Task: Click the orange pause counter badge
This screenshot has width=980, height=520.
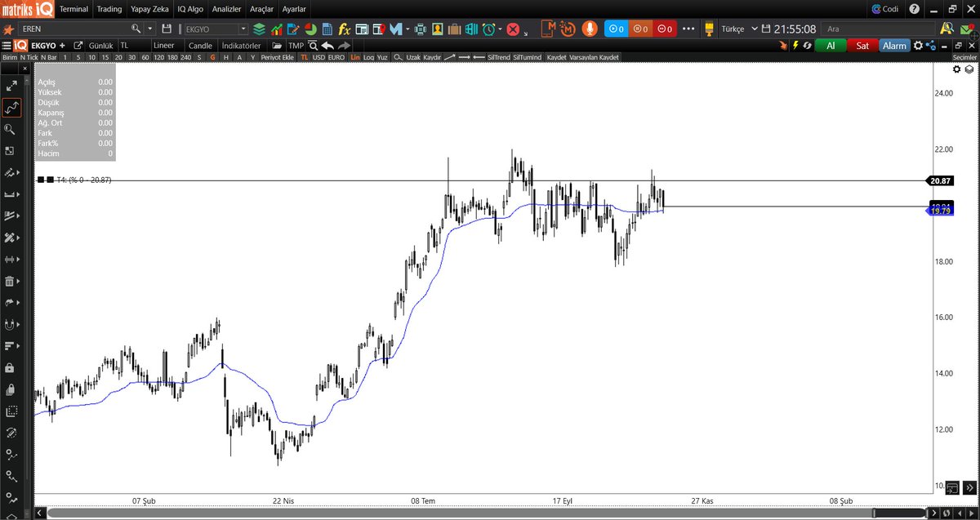Action: 640,29
